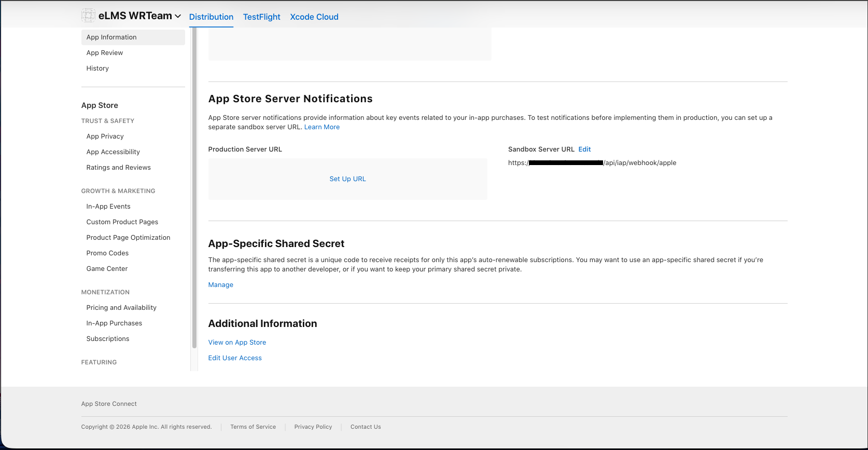The height and width of the screenshot is (450, 868).
Task: Select App Information in the sidebar
Action: click(x=133, y=37)
